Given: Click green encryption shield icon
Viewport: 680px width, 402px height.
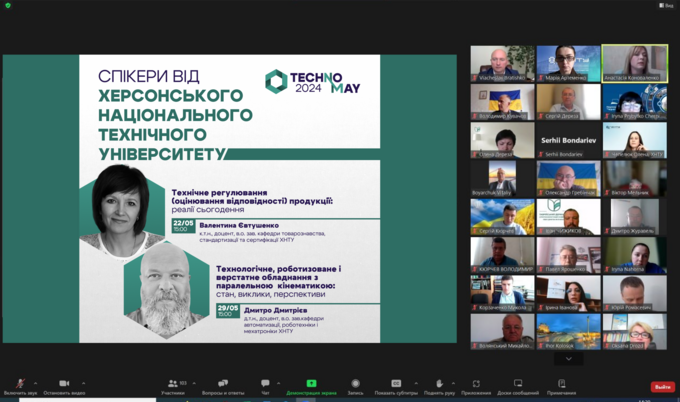Looking at the screenshot, I should tap(8, 5).
